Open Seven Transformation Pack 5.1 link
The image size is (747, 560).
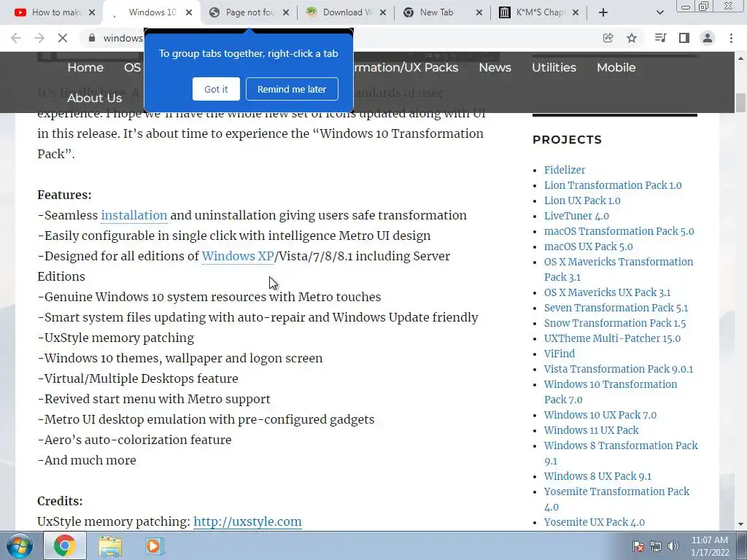(x=616, y=308)
